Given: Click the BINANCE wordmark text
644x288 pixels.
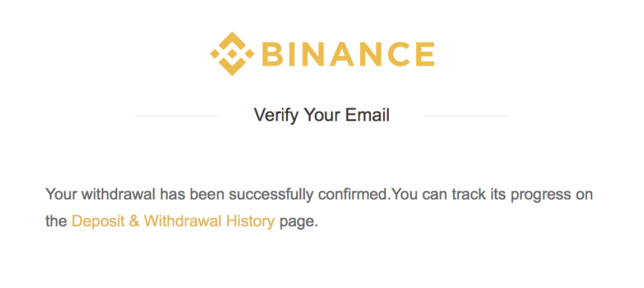Looking at the screenshot, I should pos(348,54).
